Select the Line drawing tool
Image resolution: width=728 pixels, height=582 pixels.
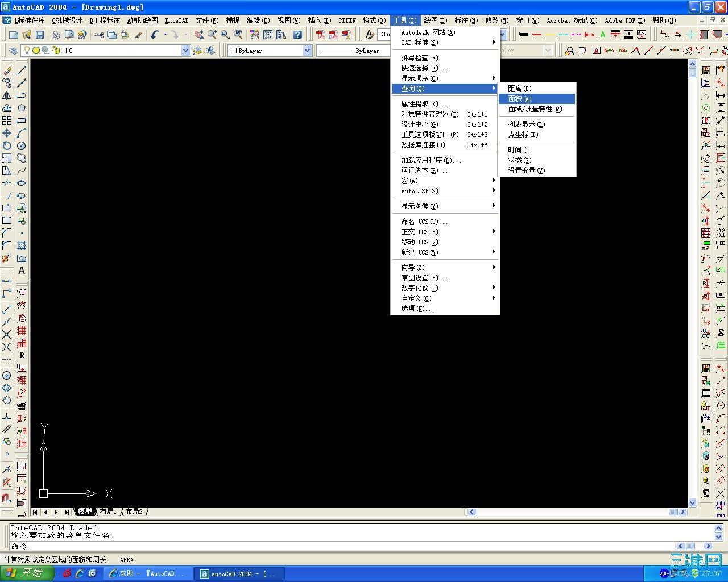[22, 70]
